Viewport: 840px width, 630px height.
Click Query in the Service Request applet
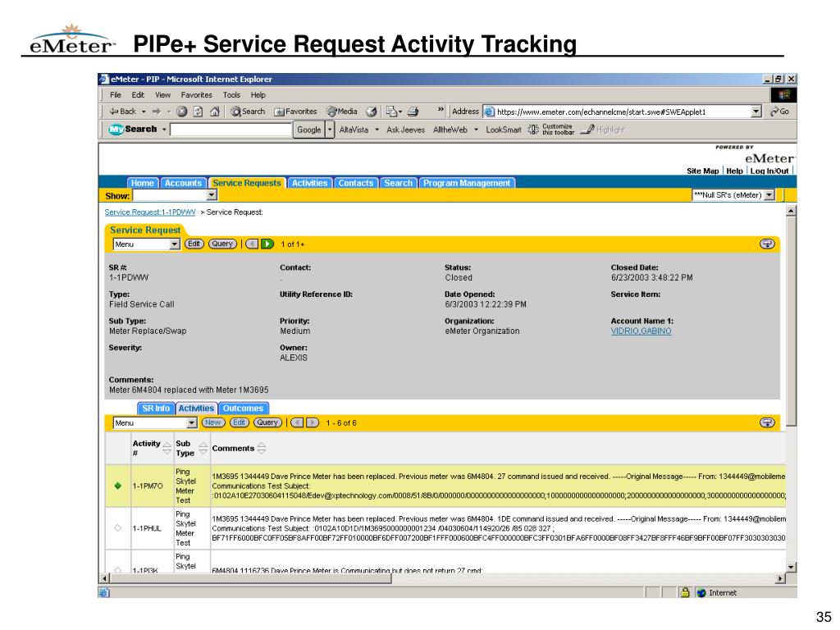[x=222, y=244]
